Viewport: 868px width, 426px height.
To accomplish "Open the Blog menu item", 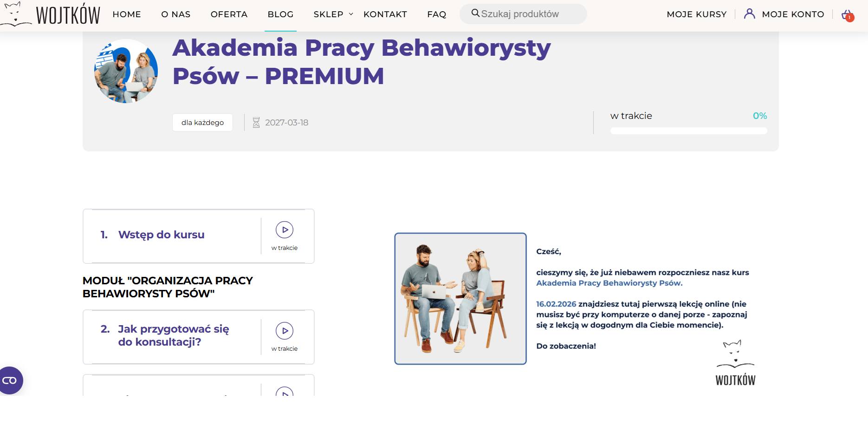I will click(280, 14).
